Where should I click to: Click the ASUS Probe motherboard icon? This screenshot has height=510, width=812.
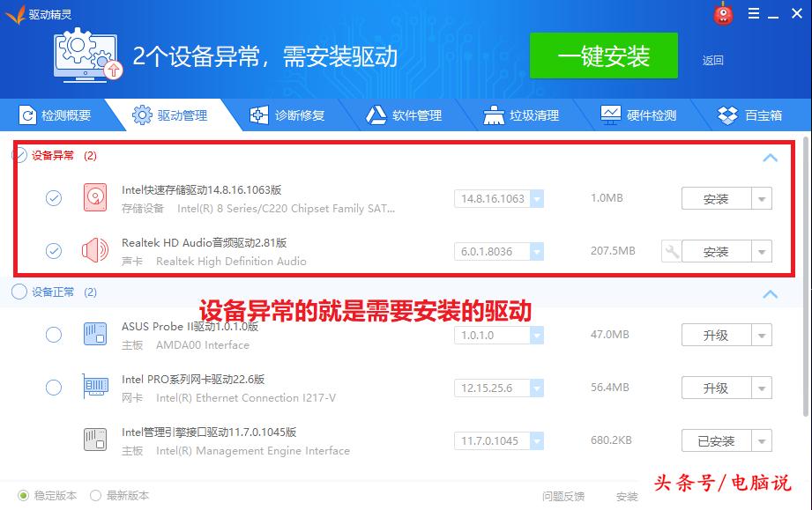pyautogui.click(x=95, y=335)
